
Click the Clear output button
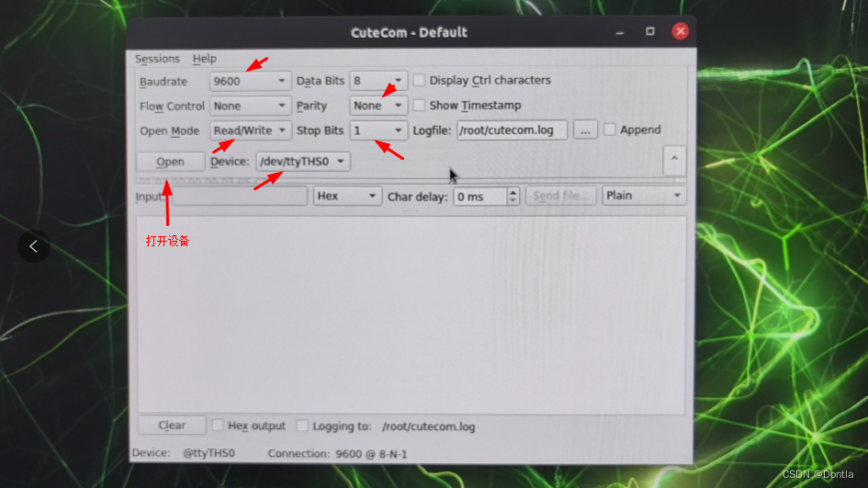click(x=172, y=426)
